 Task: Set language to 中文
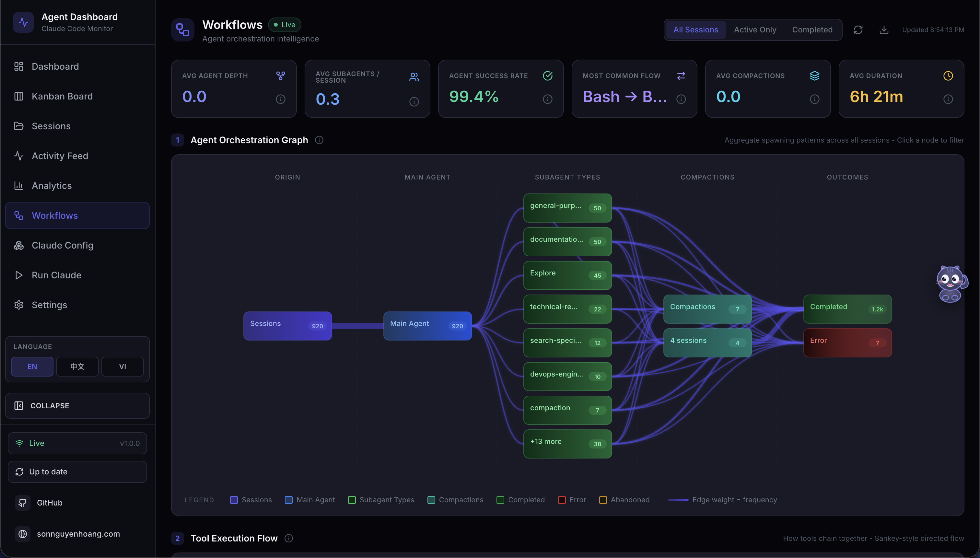tap(77, 367)
